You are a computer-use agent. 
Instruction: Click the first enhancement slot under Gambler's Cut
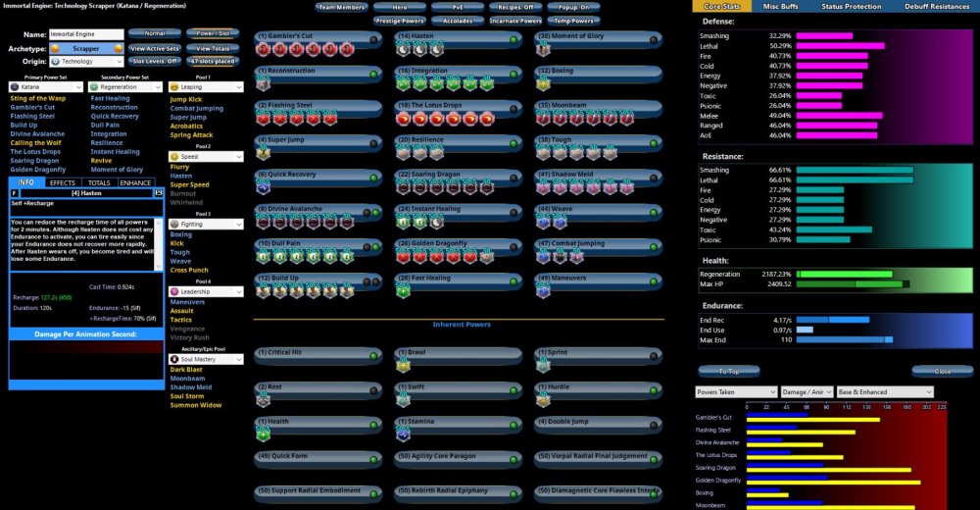pyautogui.click(x=265, y=51)
